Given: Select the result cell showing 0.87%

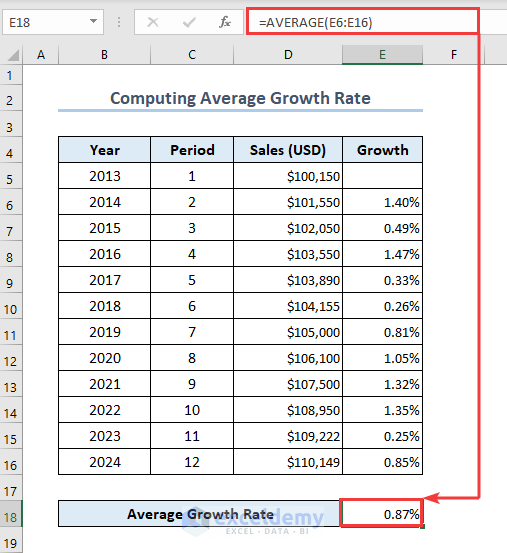Looking at the screenshot, I should pyautogui.click(x=382, y=514).
